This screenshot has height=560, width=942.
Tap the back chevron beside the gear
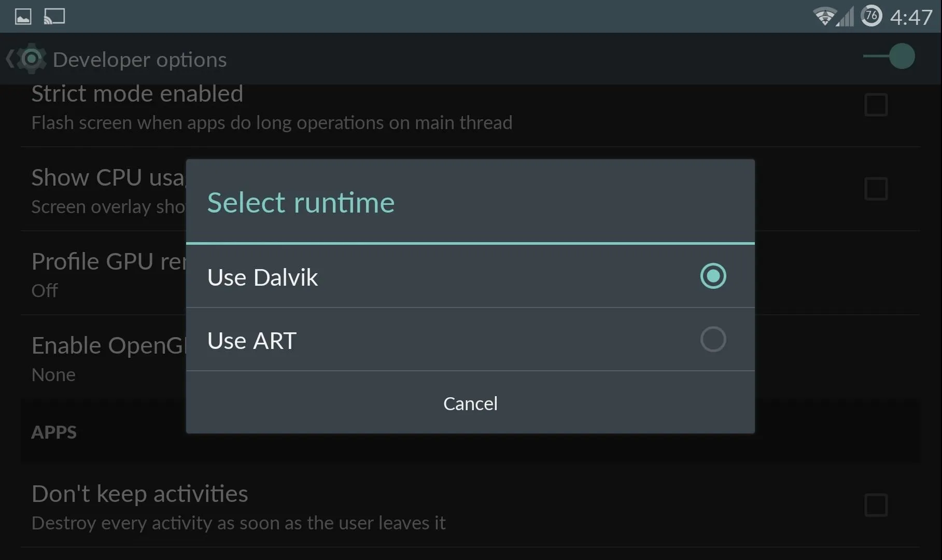(10, 59)
